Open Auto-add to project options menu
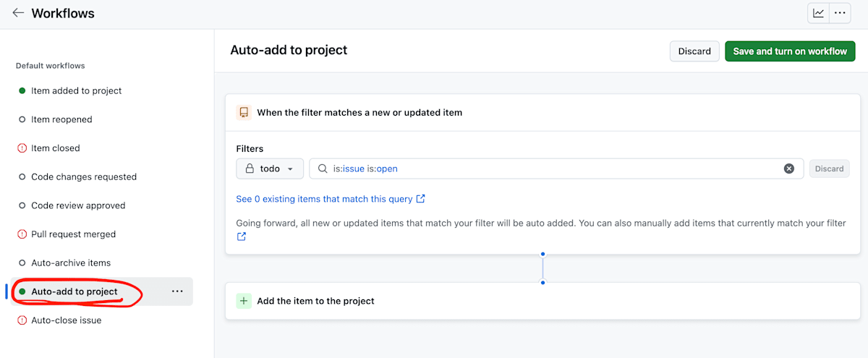This screenshot has height=358, width=868. click(177, 291)
